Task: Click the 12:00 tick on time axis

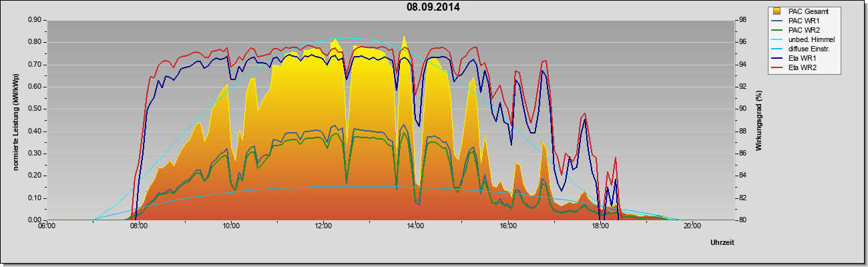Action: click(322, 226)
